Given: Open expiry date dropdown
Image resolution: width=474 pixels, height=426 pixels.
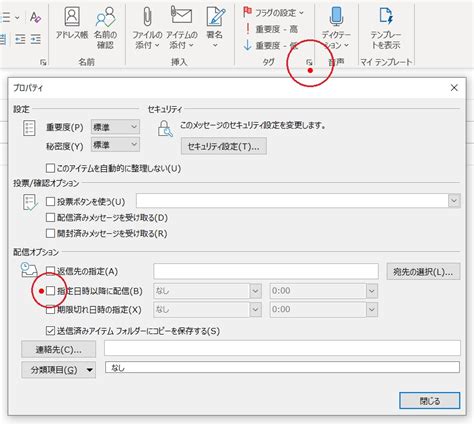Looking at the screenshot, I should click(255, 310).
